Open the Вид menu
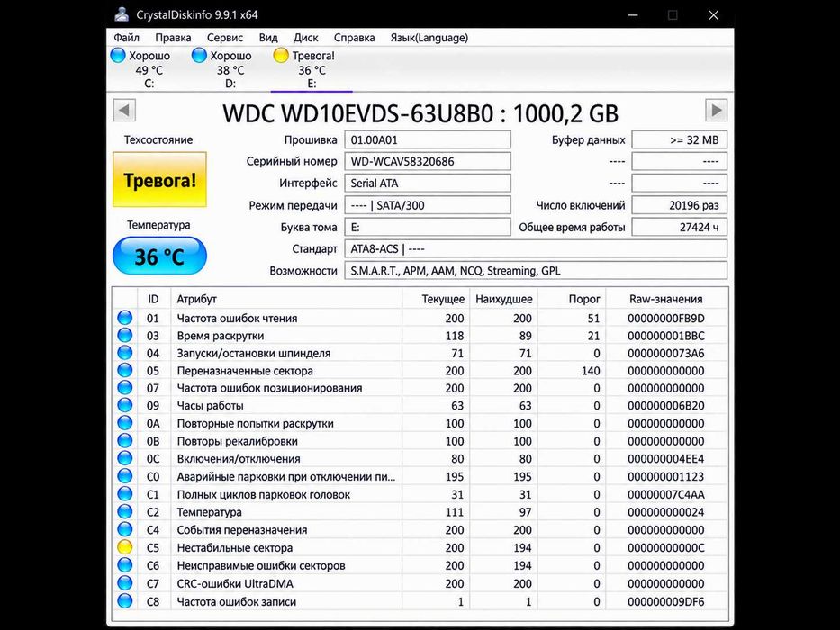The image size is (840, 630). click(268, 38)
